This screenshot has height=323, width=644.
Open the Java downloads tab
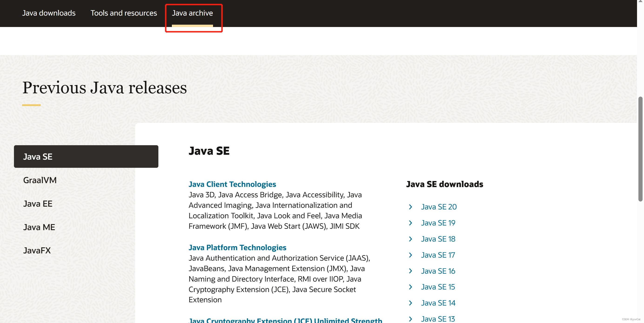pos(49,13)
